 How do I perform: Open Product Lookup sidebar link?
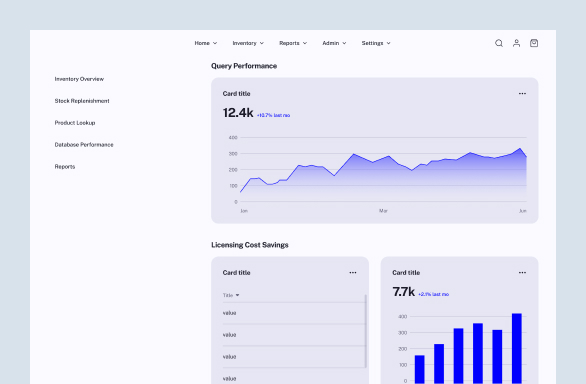pos(75,123)
